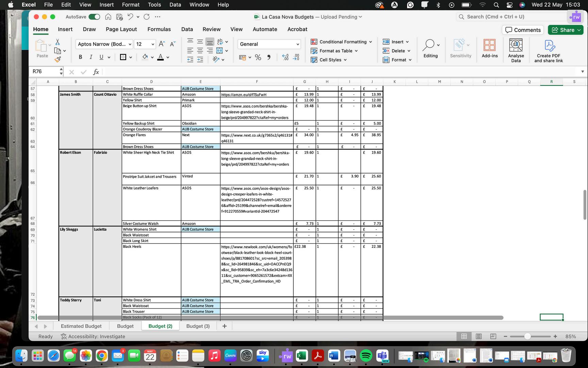Image resolution: width=588 pixels, height=368 pixels.
Task: Open the Editing magnifier group
Action: 431,48
